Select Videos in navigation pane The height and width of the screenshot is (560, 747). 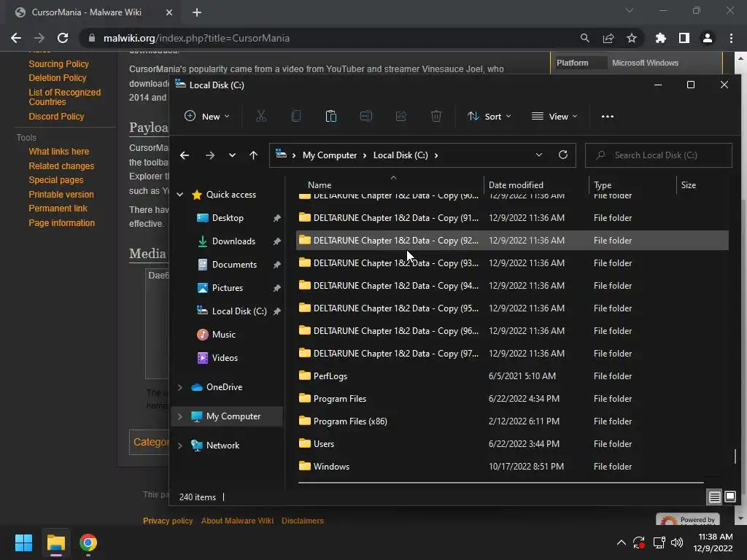pos(225,357)
